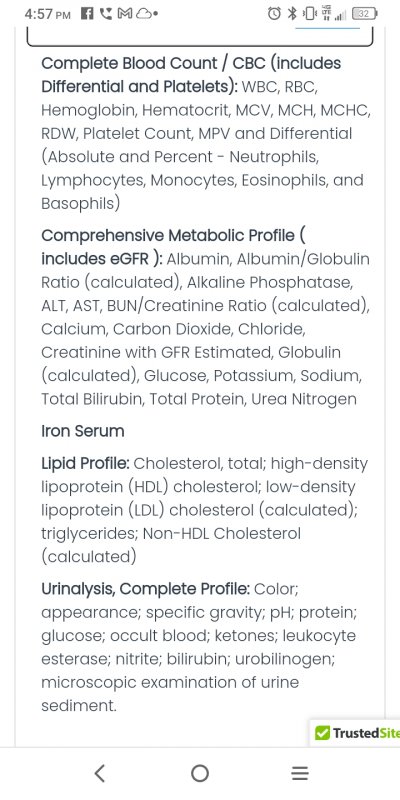
Task: Tap the blue underlined link at top
Action: point(328,28)
